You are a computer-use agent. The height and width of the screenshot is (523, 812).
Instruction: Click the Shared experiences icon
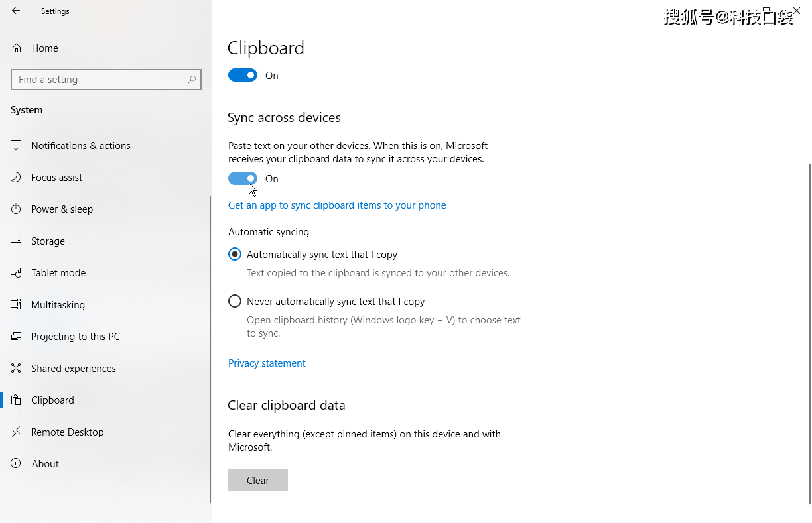pos(17,368)
